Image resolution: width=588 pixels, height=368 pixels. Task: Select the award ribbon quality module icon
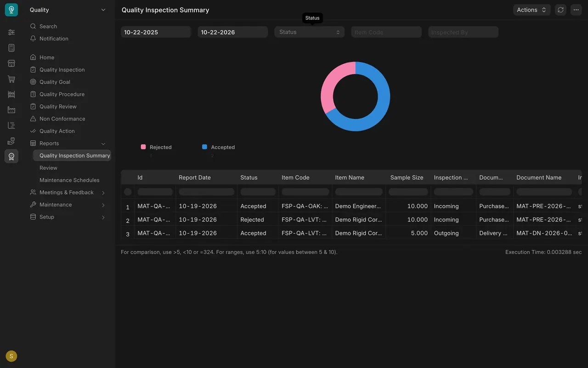(x=11, y=156)
